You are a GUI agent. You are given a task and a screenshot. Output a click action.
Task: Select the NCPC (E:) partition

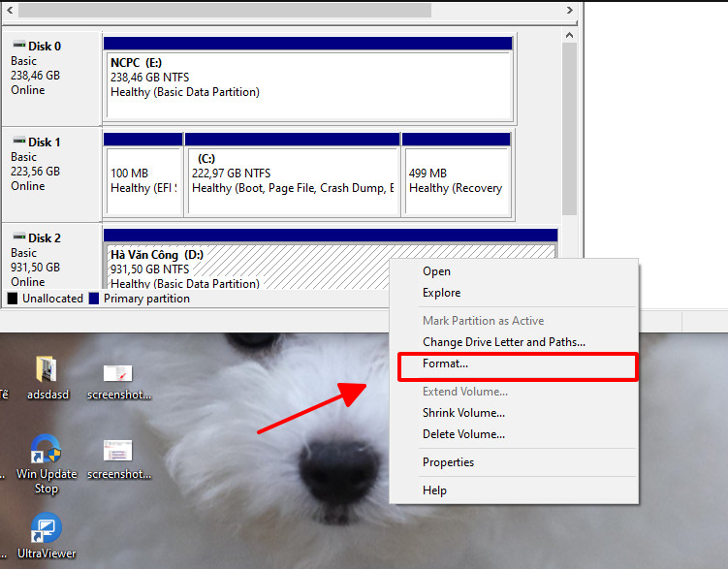pos(309,79)
